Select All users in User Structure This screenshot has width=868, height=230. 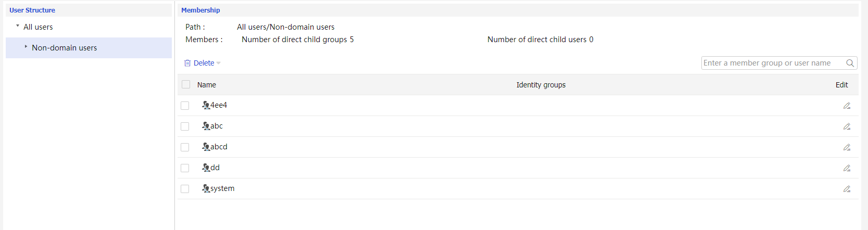point(38,27)
